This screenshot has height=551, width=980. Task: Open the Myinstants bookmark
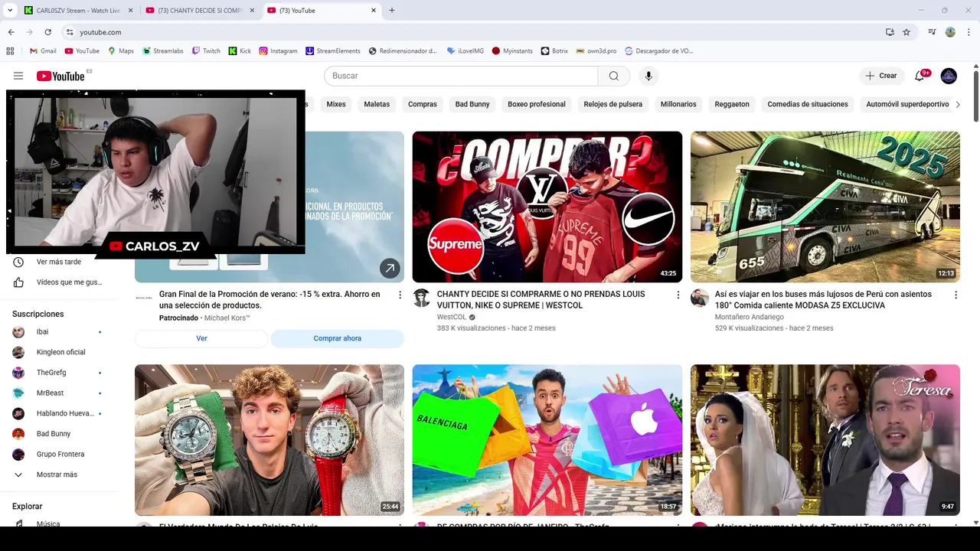512,51
